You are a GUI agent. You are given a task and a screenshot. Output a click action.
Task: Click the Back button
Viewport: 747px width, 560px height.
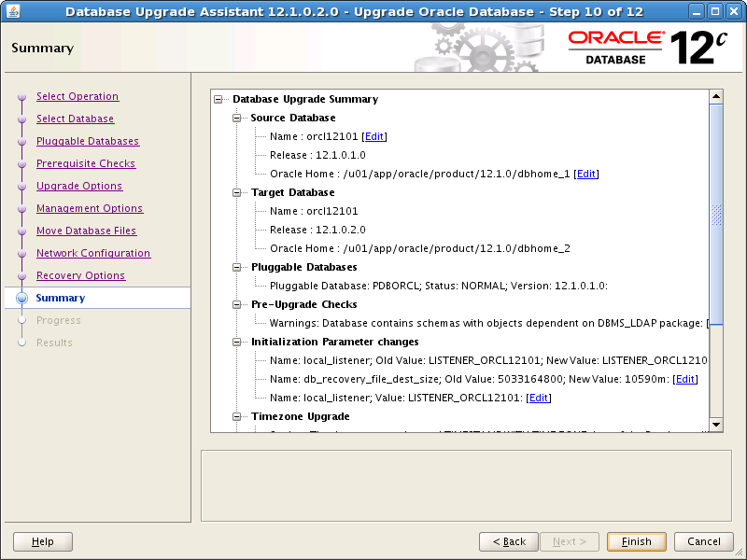pos(509,541)
